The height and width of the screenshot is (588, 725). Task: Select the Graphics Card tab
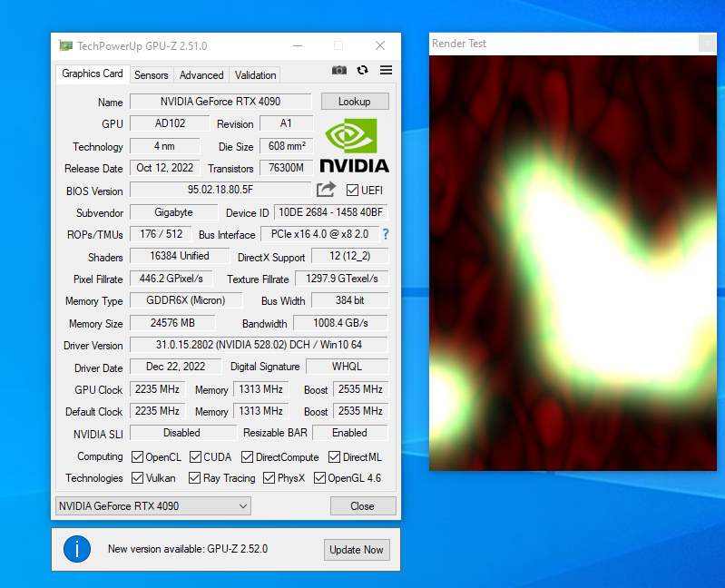pos(93,74)
